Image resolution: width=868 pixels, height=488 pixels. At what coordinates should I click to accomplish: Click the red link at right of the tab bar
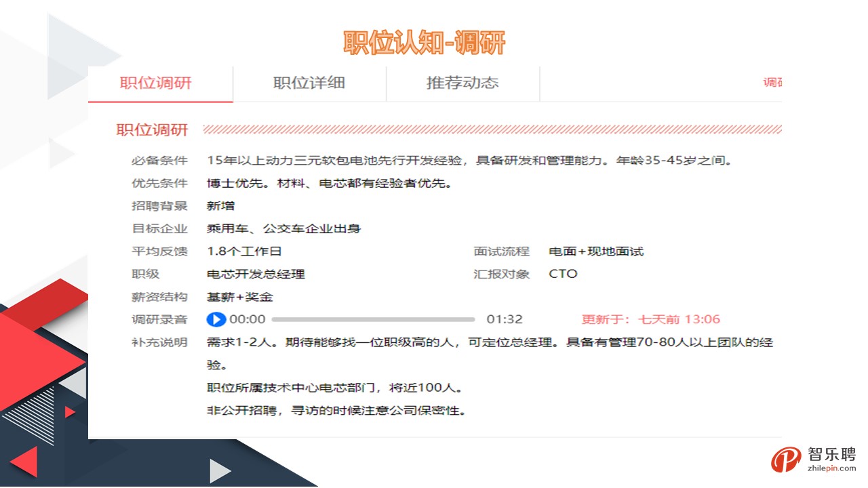(772, 83)
